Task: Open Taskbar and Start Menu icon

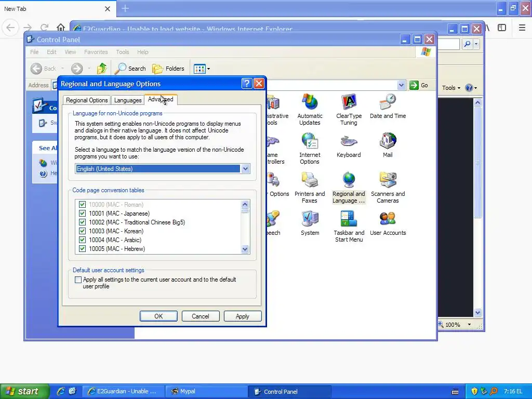Action: 349,227
